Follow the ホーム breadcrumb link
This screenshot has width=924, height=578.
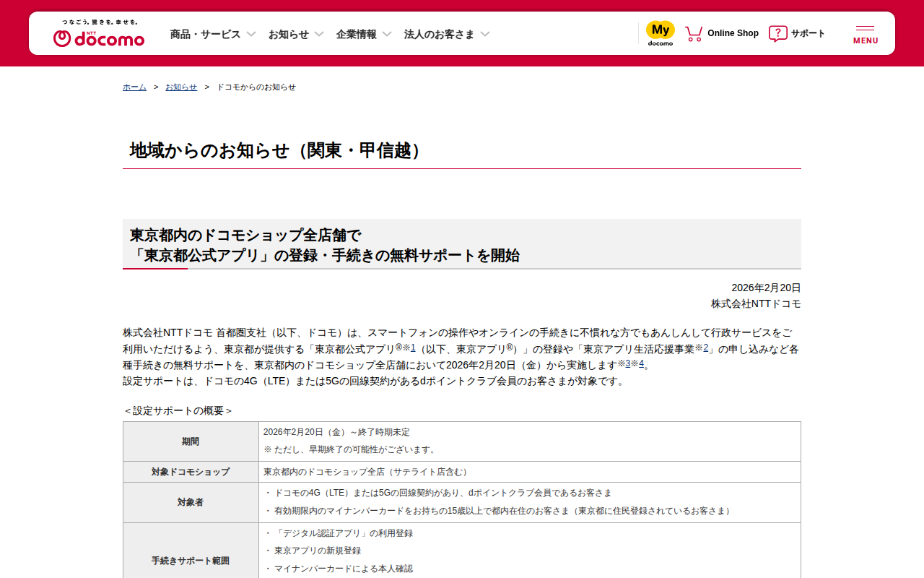134,87
